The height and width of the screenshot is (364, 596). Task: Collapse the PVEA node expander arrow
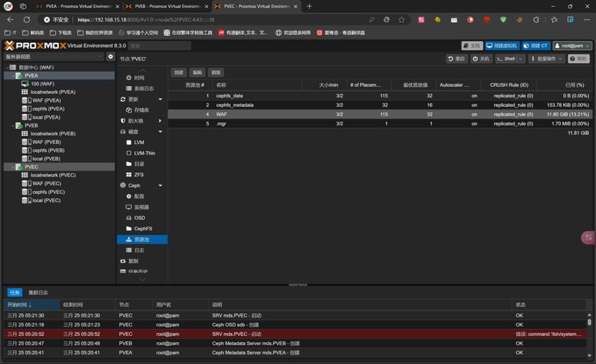[x=13, y=76]
